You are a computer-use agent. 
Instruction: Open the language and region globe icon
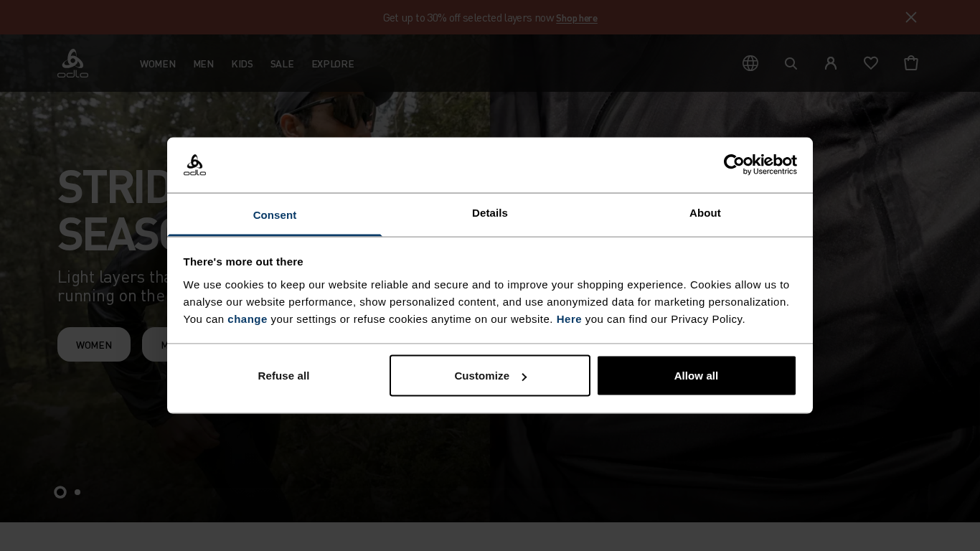pos(750,63)
